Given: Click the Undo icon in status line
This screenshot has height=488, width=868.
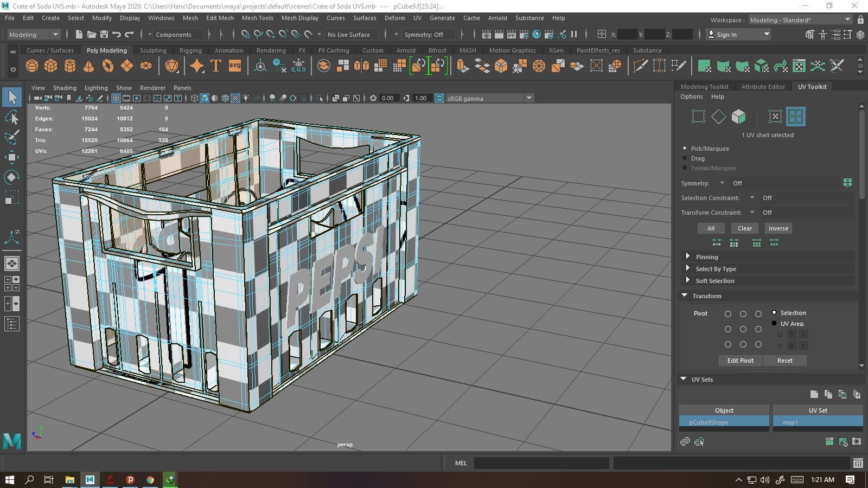Looking at the screenshot, I should click(116, 34).
